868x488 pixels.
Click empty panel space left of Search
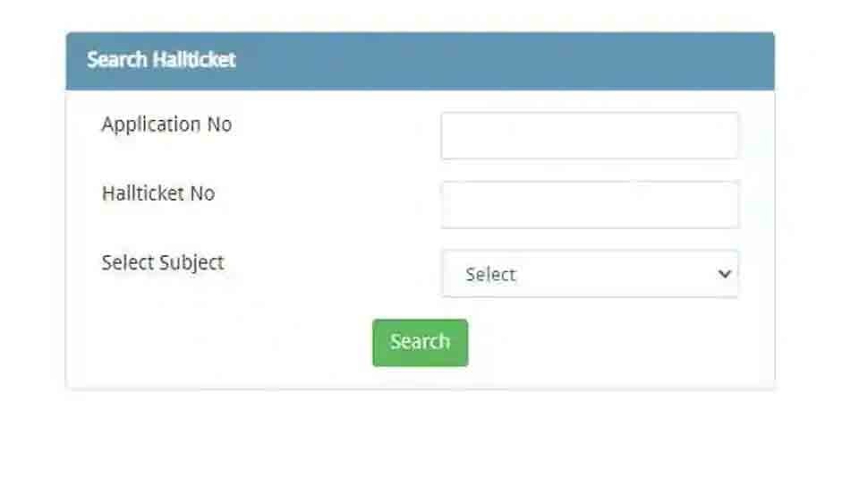[224, 342]
